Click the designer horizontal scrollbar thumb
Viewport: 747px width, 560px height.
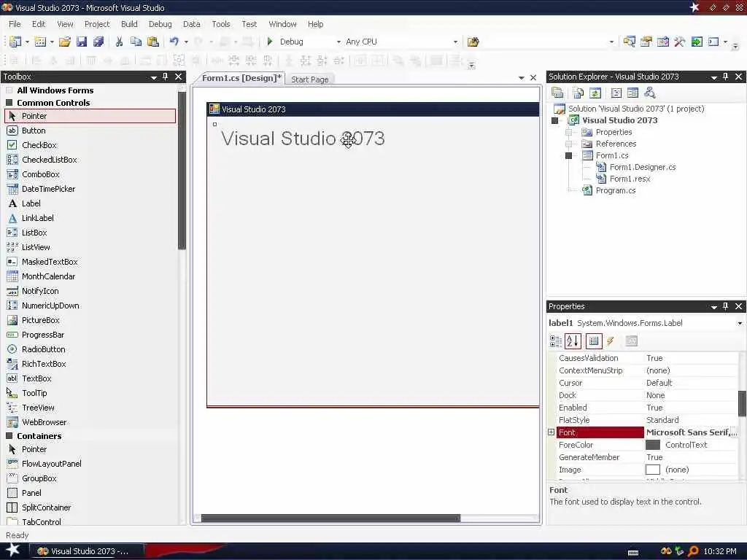tap(330, 518)
